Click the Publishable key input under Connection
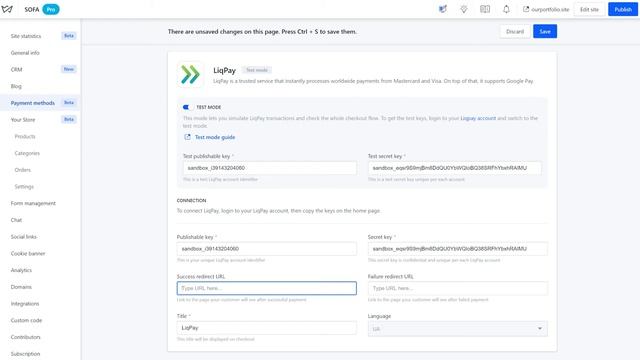Viewport: 640px width, 360px height. point(267,249)
